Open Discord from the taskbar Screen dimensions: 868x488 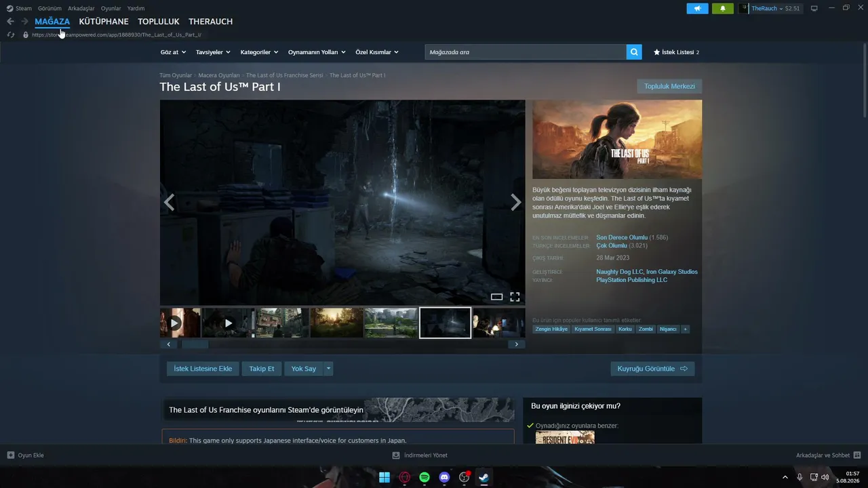coord(444,477)
